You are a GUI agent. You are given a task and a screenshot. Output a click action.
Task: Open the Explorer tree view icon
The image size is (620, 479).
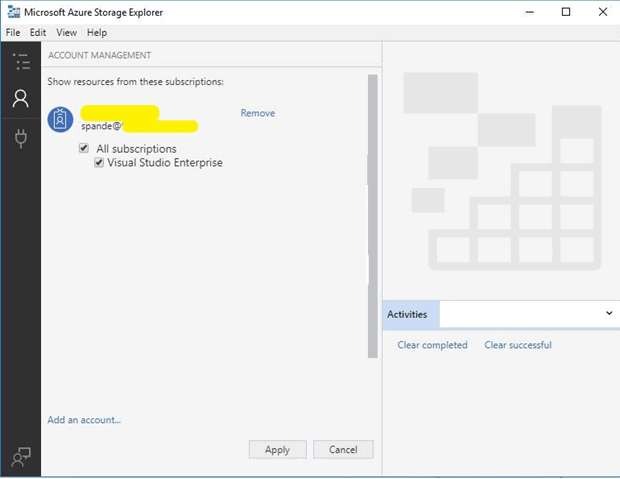coord(21,61)
